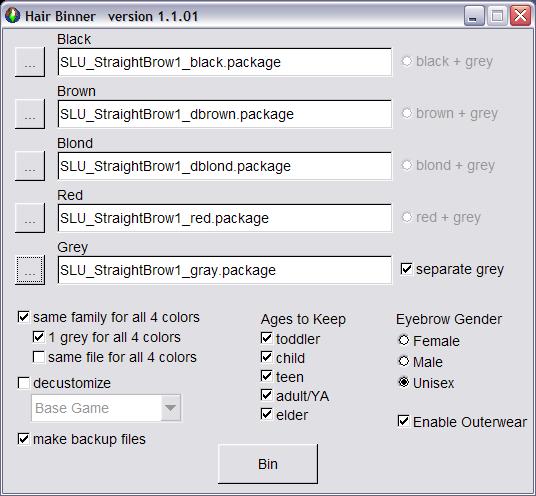Turn off make backup files
The height and width of the screenshot is (496, 536).
point(23,439)
